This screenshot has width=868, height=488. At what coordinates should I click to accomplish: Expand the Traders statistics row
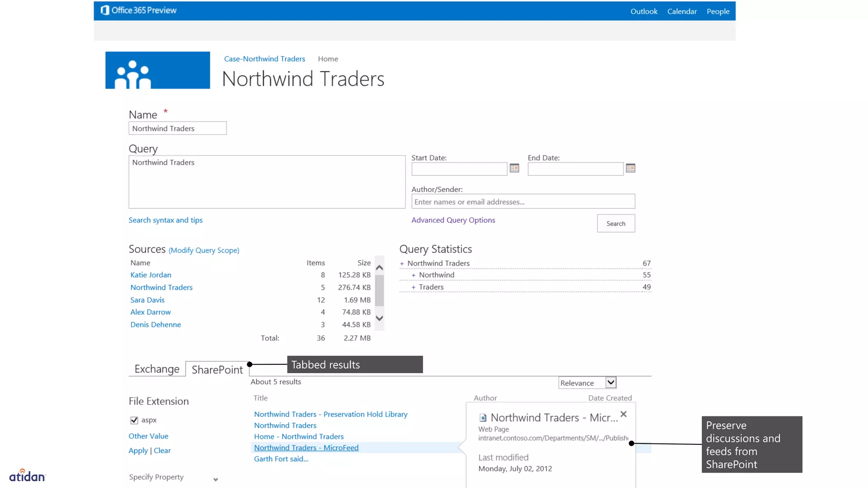point(413,287)
